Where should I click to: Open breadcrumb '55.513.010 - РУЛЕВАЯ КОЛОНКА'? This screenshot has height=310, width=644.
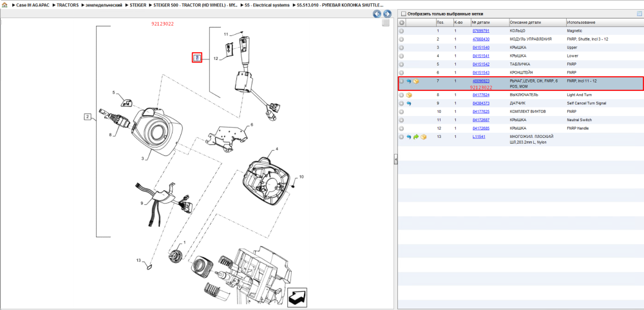(x=341, y=5)
